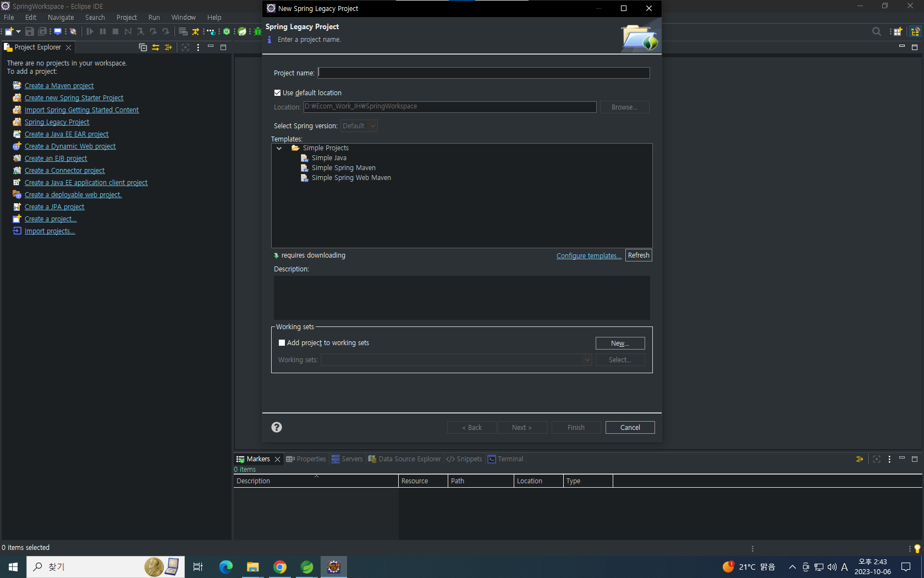924x578 pixels.
Task: Open the Select Spring version dropdown
Action: click(x=359, y=126)
